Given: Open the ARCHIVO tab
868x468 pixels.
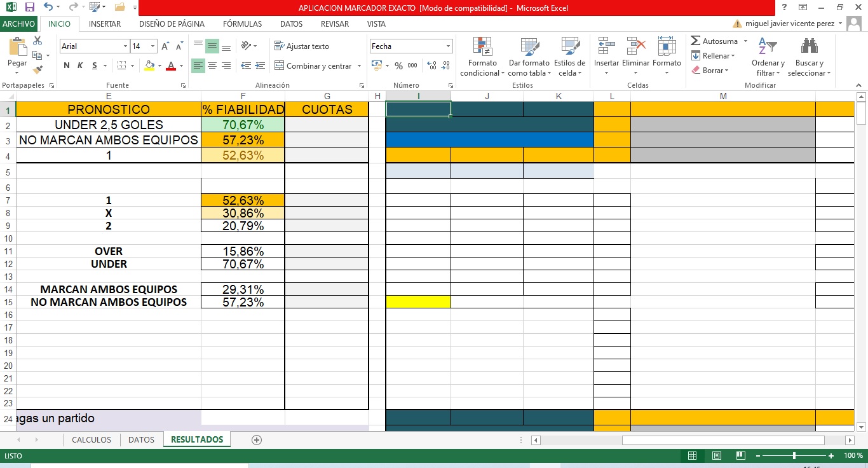Looking at the screenshot, I should pyautogui.click(x=19, y=24).
